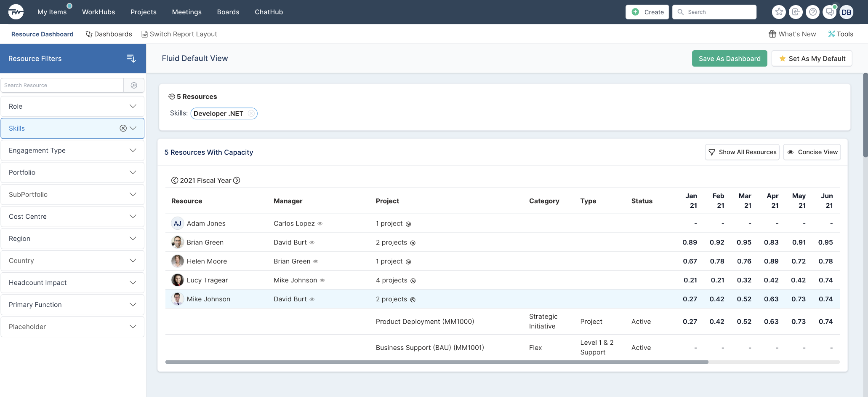Expand Adam Jones 1 project list
The image size is (868, 397).
click(x=408, y=224)
